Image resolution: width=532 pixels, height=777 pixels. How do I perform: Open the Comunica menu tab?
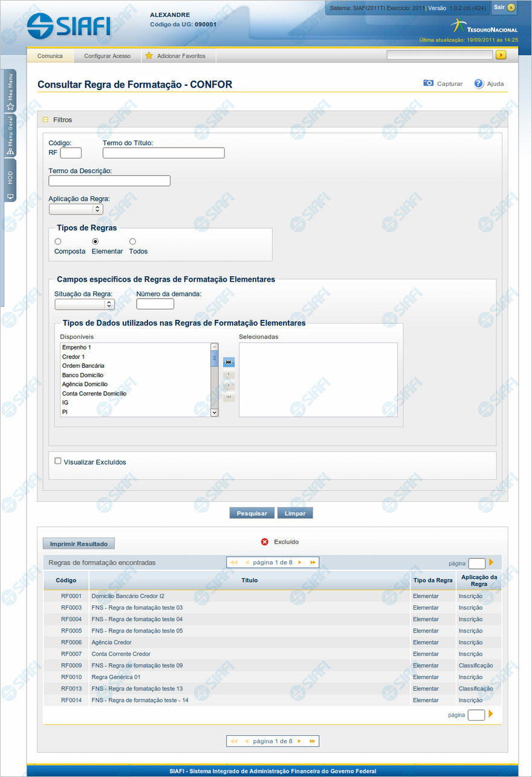pyautogui.click(x=50, y=56)
